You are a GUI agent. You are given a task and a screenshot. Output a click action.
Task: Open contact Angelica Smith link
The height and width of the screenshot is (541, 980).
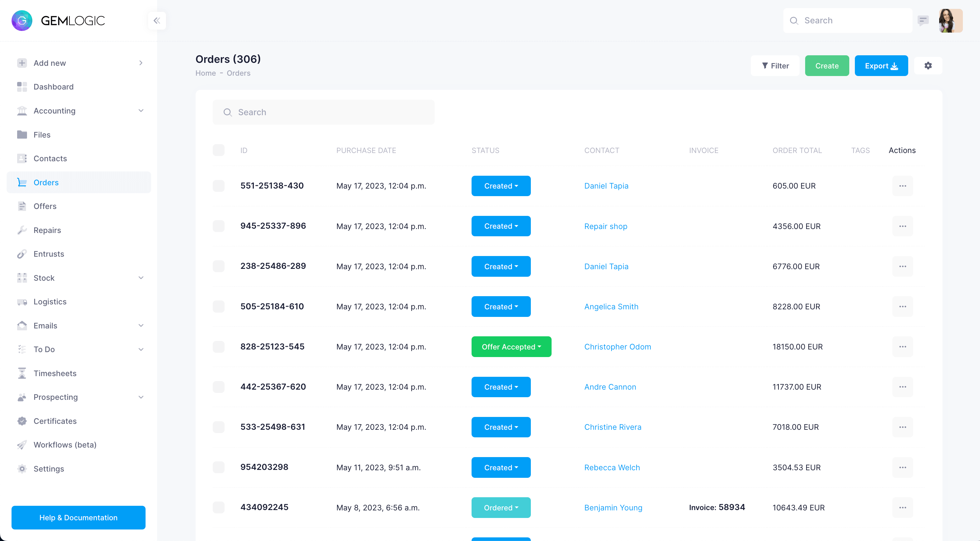[x=611, y=306]
